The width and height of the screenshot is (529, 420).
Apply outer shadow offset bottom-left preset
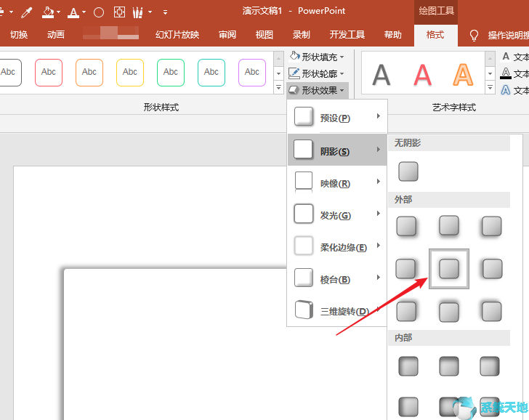tap(491, 226)
